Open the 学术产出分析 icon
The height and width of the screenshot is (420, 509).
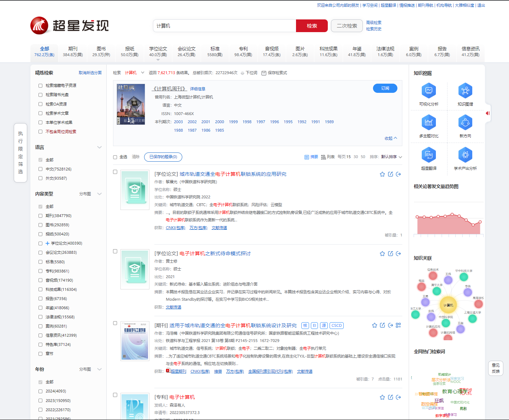pyautogui.click(x=465, y=155)
